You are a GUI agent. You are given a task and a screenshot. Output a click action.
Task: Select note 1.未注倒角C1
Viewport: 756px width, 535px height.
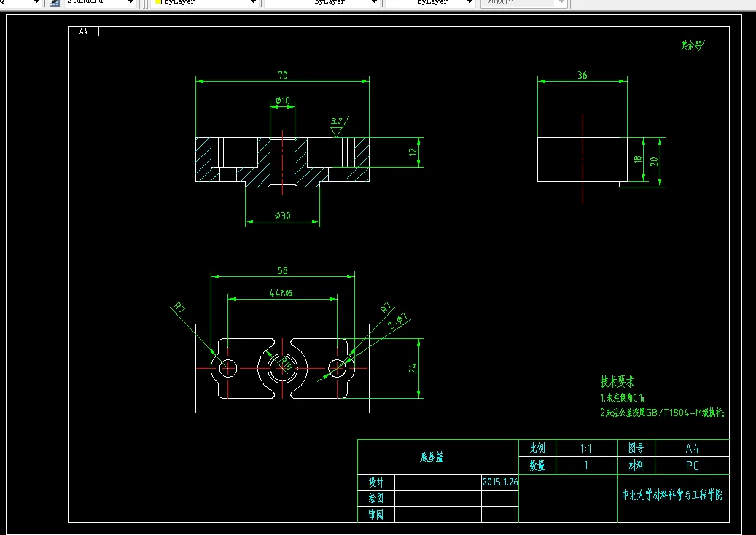[x=623, y=398]
